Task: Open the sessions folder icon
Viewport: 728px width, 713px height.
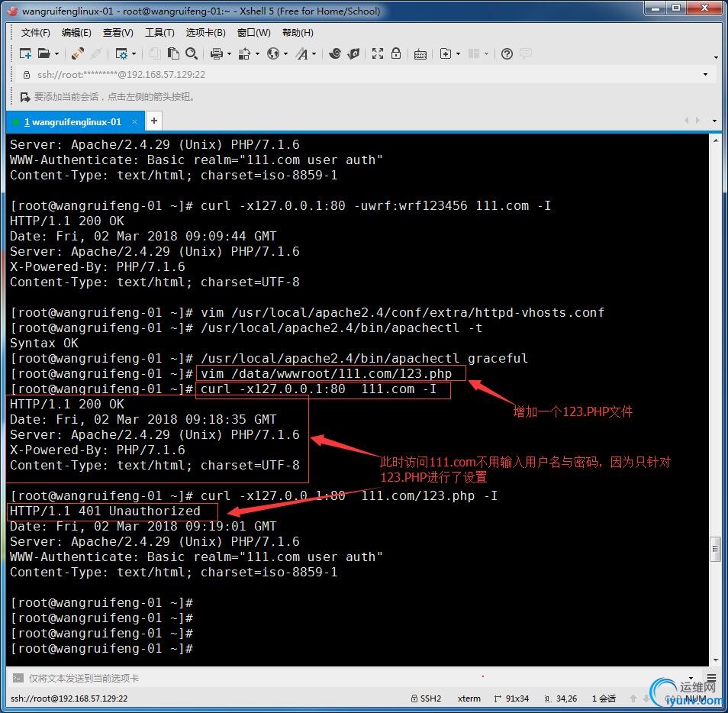Action: pos(43,54)
